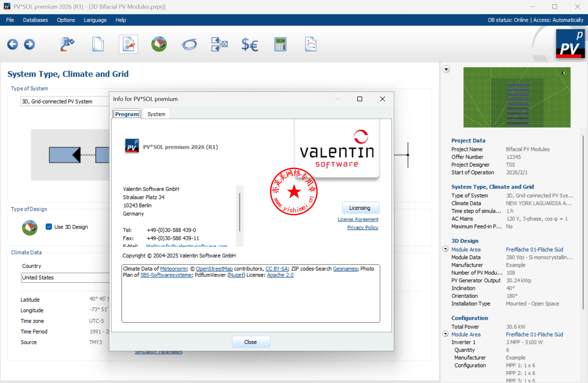This screenshot has width=588, height=383.
Task: Open the Cables ring icon in toolbar
Action: (189, 44)
